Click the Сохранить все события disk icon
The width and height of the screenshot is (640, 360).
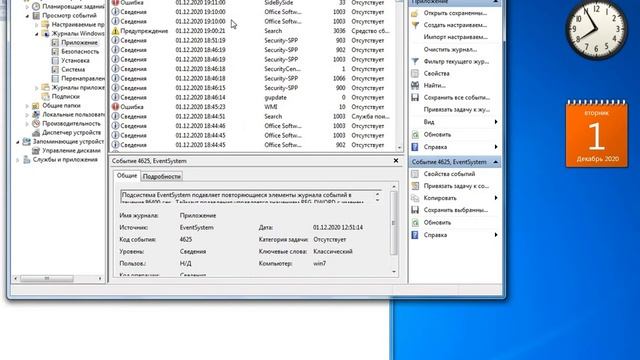point(415,98)
